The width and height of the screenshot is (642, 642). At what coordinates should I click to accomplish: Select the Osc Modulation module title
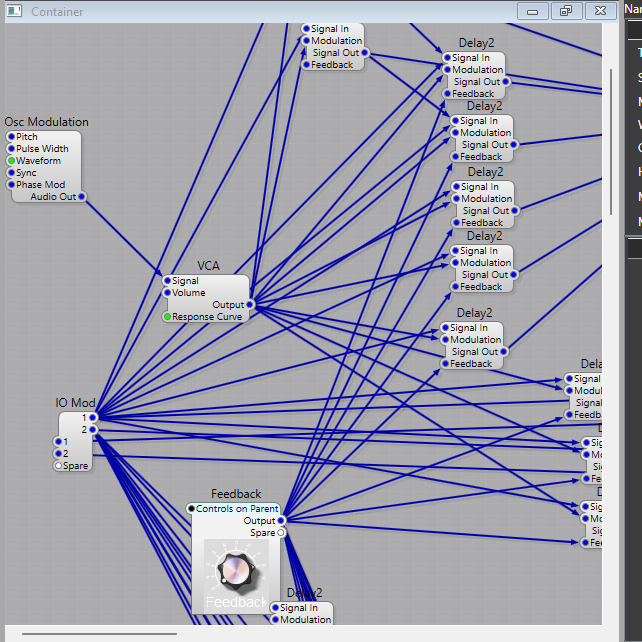(46, 122)
